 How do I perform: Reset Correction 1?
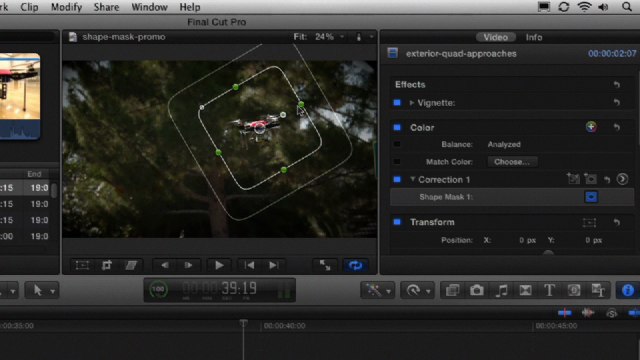[x=607, y=179]
